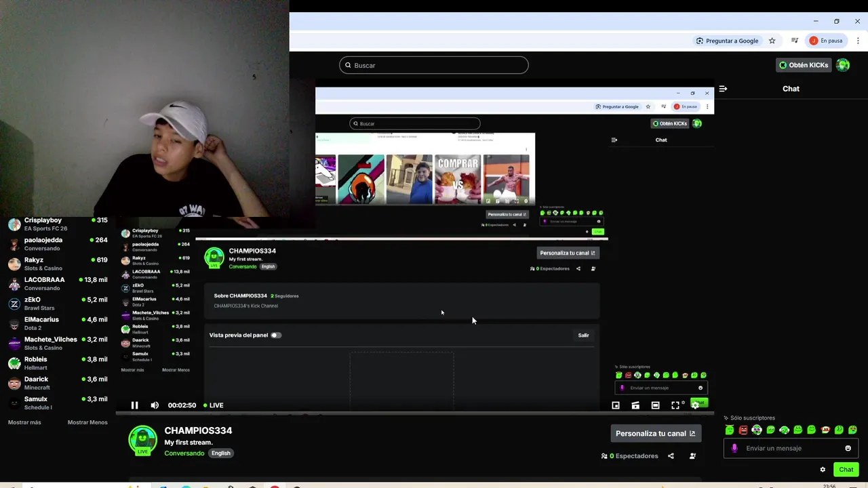Pick the first green emote in main chat
Screen dimensions: 868x488
(x=730, y=430)
